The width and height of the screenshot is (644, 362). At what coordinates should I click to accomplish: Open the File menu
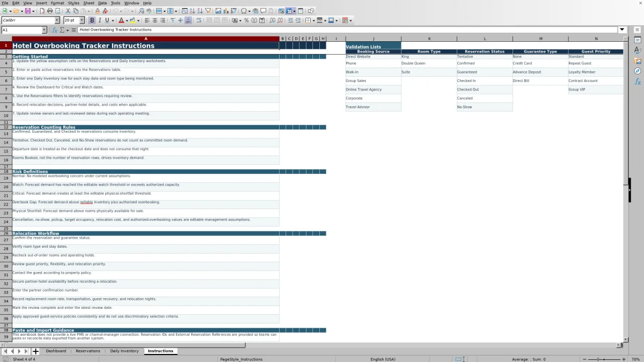coord(5,3)
